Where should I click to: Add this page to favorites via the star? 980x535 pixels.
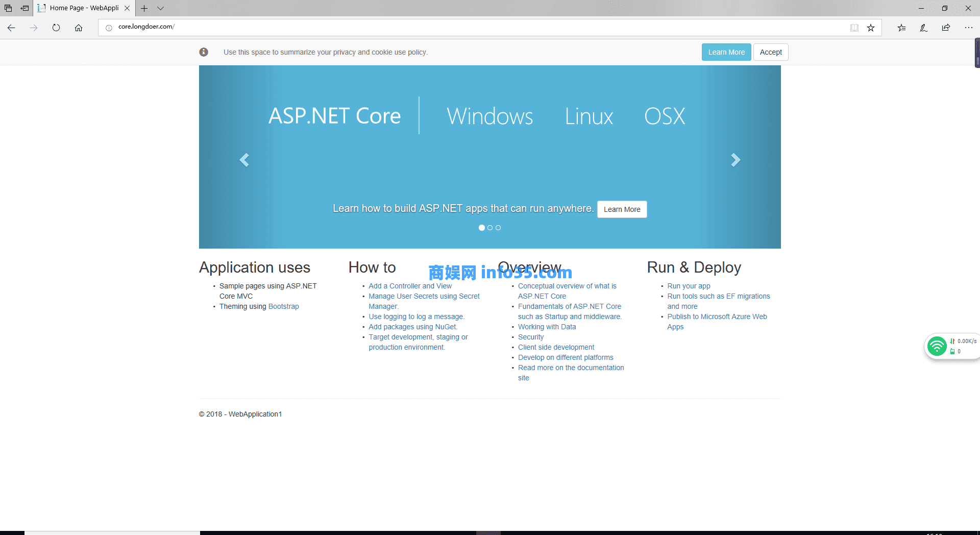coord(871,28)
